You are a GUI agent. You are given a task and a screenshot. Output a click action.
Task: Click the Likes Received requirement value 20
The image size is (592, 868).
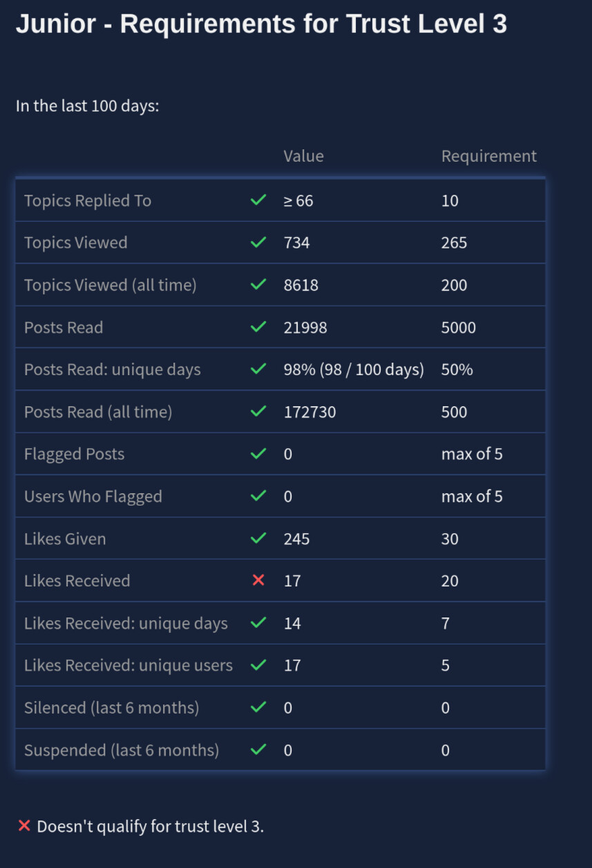coord(450,581)
